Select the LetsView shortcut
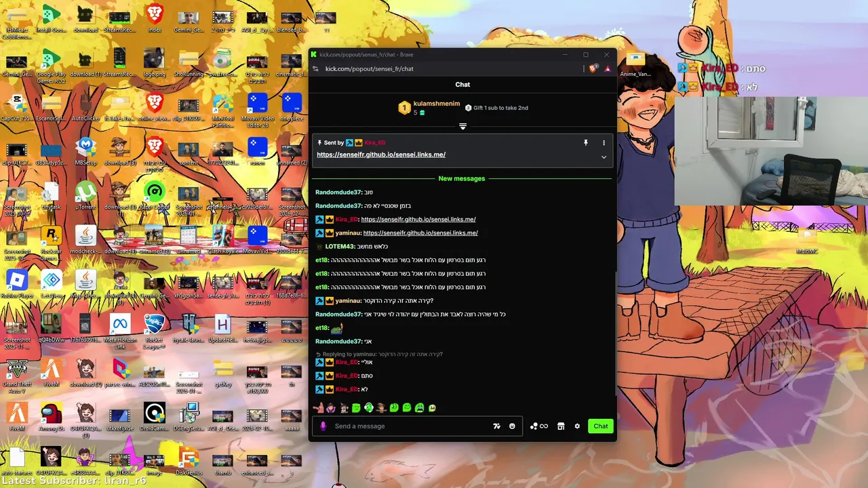 pos(51,283)
